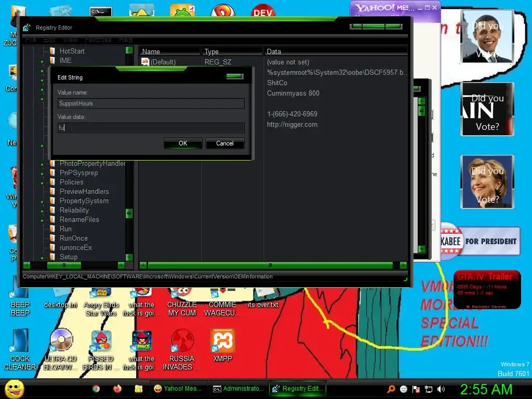Sort by the Type column header
Screen dimensions: 532x399
coord(232,51)
